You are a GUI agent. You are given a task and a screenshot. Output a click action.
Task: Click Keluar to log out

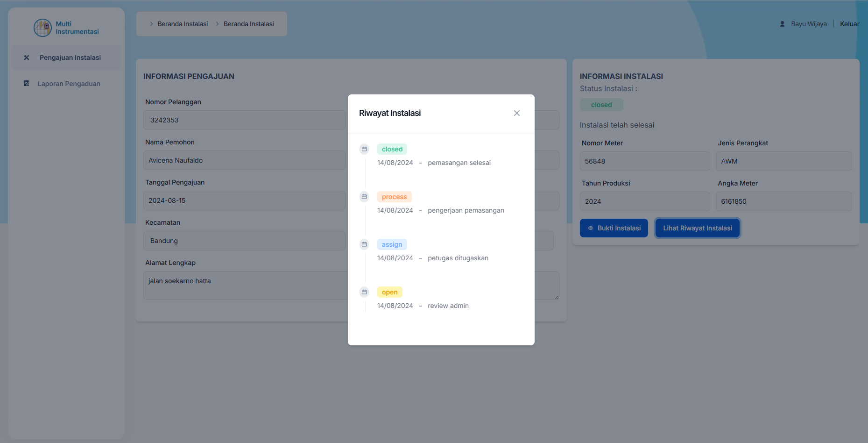pyautogui.click(x=849, y=24)
